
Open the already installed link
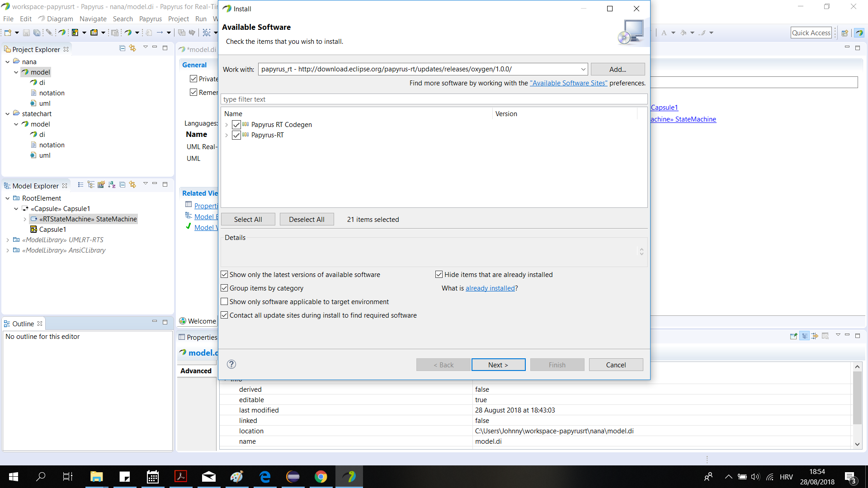(490, 288)
